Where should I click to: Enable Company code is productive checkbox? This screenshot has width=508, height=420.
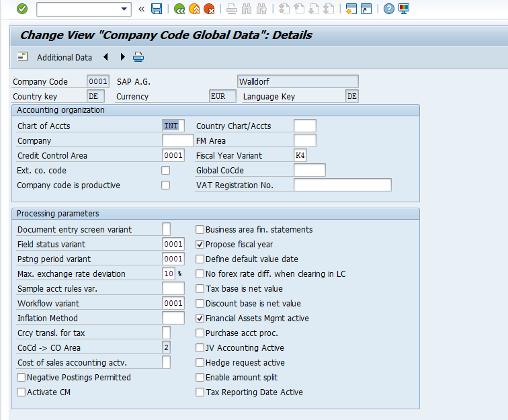coord(166,185)
